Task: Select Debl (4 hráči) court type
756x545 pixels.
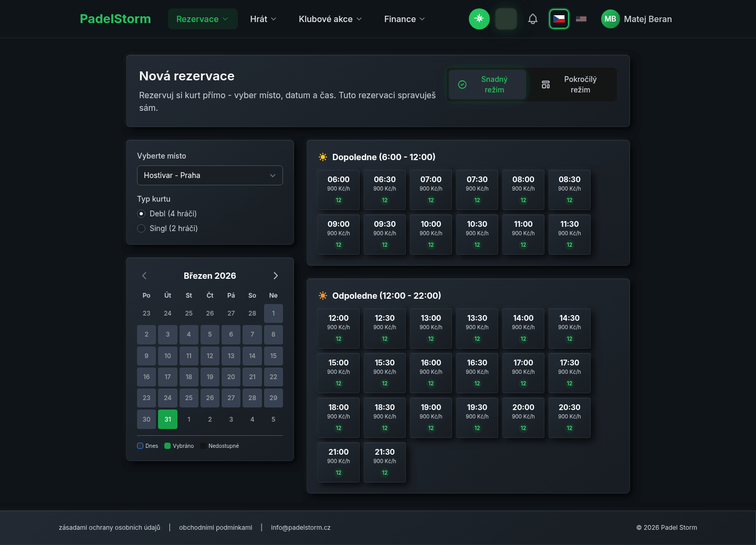Action: 167,214
